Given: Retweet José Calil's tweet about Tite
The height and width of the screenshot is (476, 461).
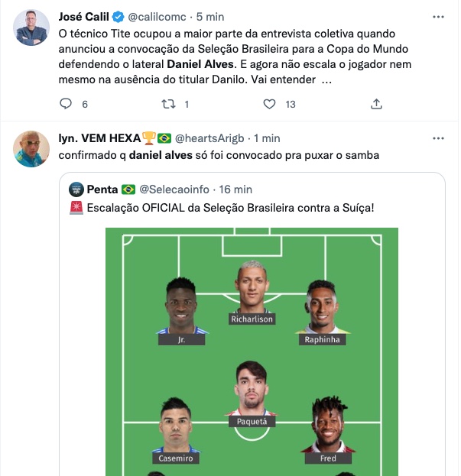Looking at the screenshot, I should [x=168, y=104].
